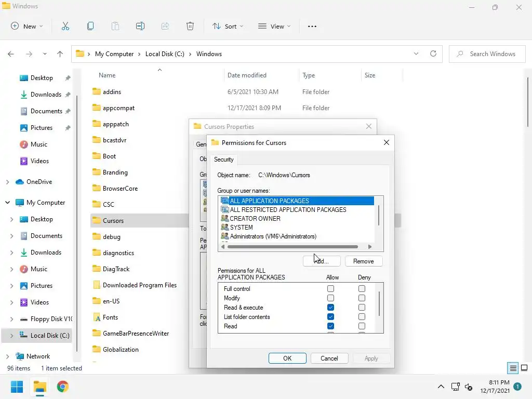This screenshot has height=399, width=532.
Task: Click the Remove button
Action: [363, 261]
